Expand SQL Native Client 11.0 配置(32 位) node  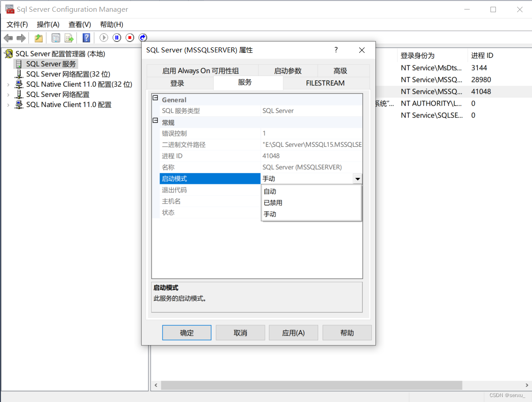(x=8, y=84)
